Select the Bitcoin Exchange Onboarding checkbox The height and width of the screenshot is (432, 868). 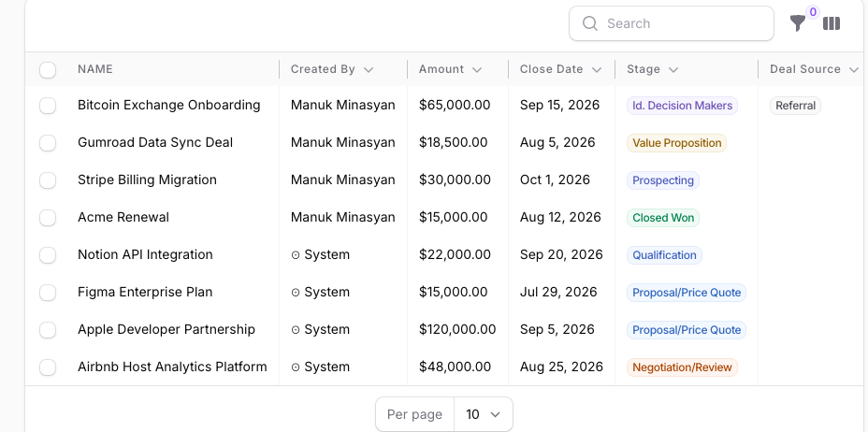48,106
